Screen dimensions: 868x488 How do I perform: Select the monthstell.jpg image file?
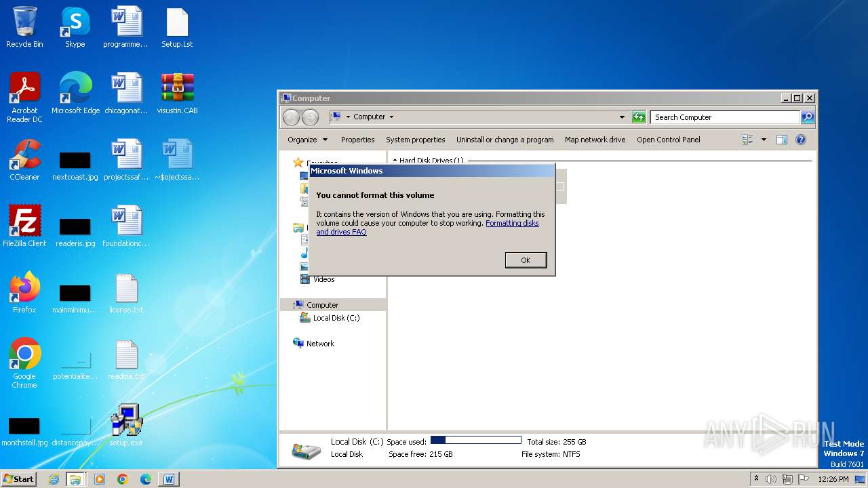tap(24, 431)
